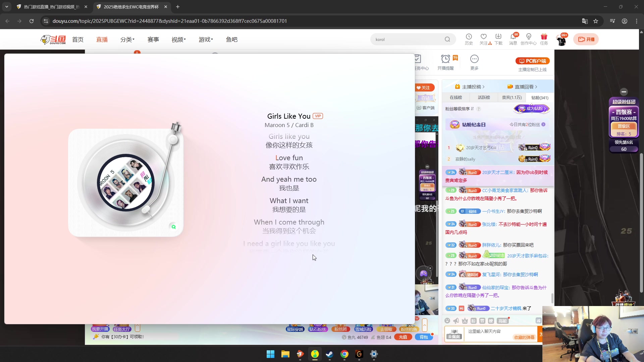Viewport: 644px width, 362px height.
Task: Open Chrome from the taskbar
Action: 344,354
